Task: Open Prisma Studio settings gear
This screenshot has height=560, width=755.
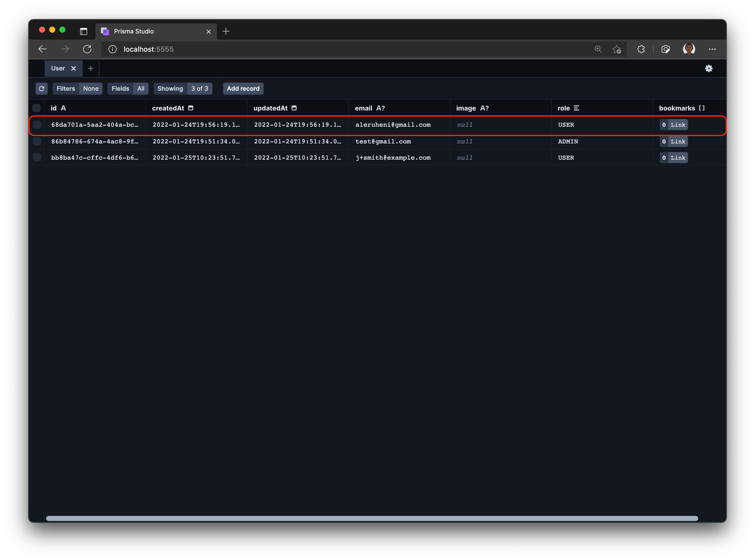Action: (709, 68)
